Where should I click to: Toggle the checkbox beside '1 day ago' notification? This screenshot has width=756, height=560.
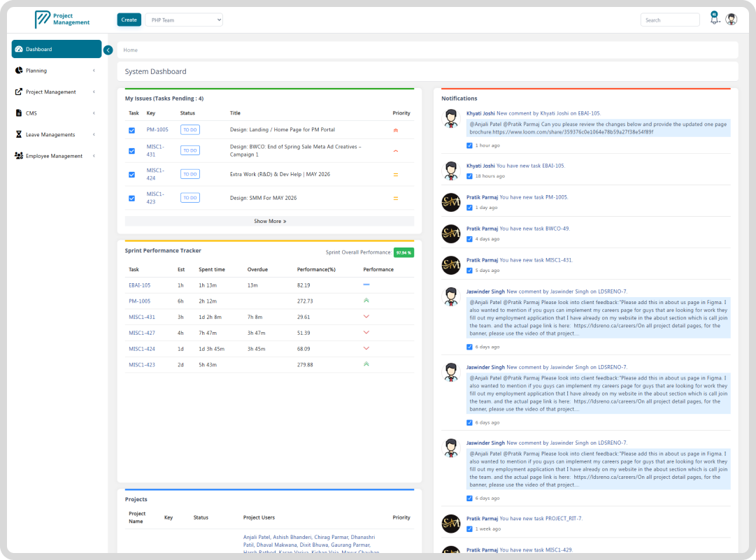pos(469,208)
